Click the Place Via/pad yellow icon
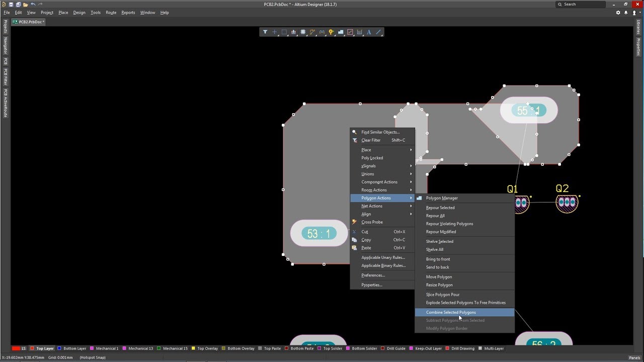 click(331, 32)
